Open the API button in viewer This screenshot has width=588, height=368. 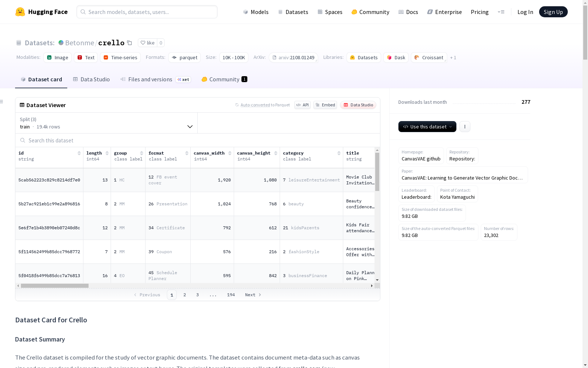pos(302,105)
